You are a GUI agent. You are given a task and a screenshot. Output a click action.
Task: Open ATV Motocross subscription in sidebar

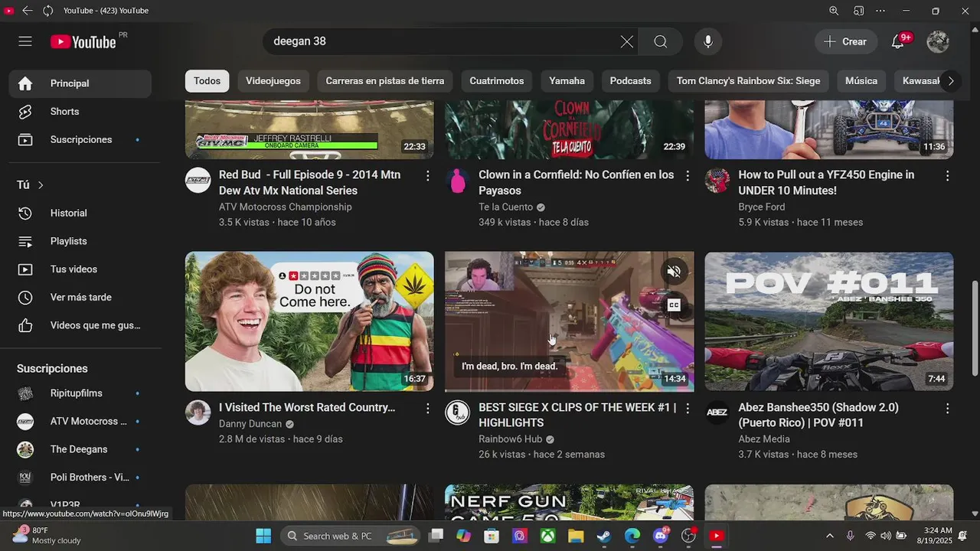pos(80,422)
